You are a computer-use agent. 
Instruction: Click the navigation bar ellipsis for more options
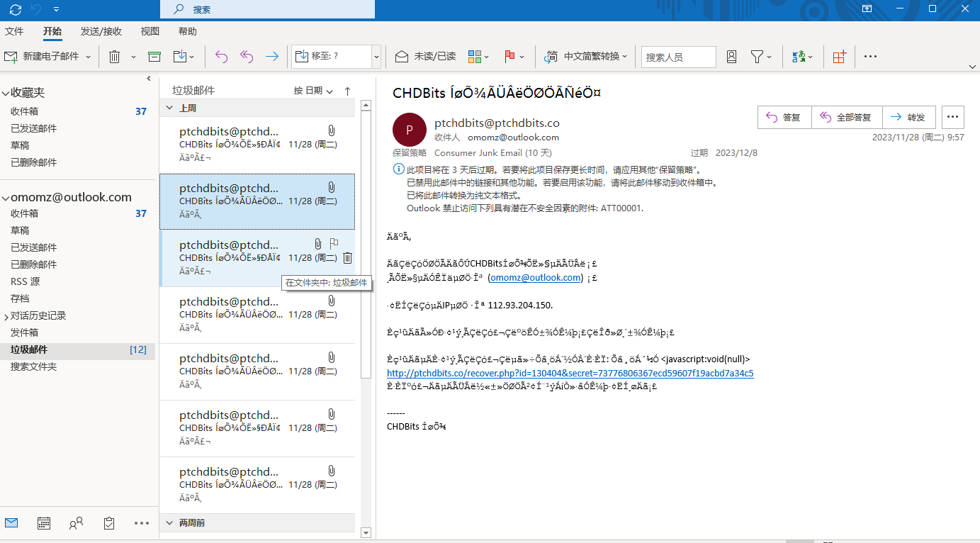click(x=142, y=523)
